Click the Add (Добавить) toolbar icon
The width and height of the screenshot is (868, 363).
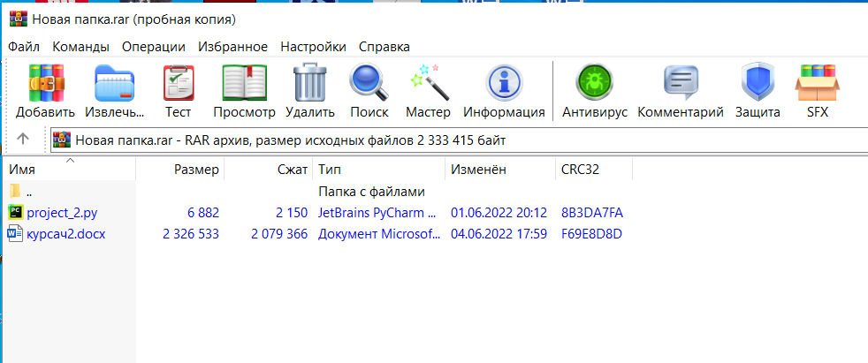pos(45,86)
